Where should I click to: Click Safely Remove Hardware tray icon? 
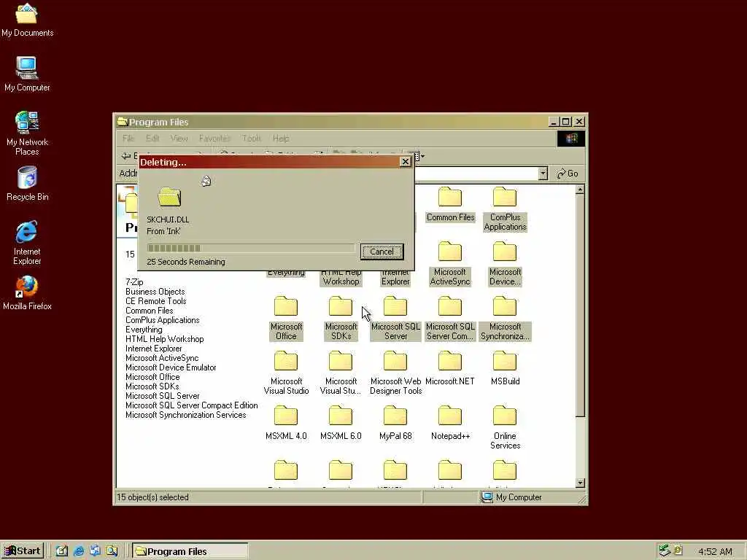point(665,551)
